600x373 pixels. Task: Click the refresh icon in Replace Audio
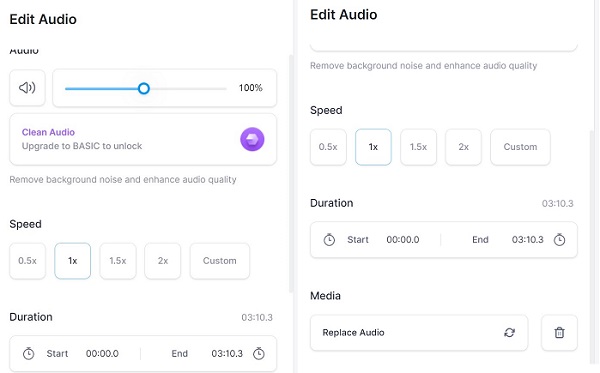pos(509,333)
